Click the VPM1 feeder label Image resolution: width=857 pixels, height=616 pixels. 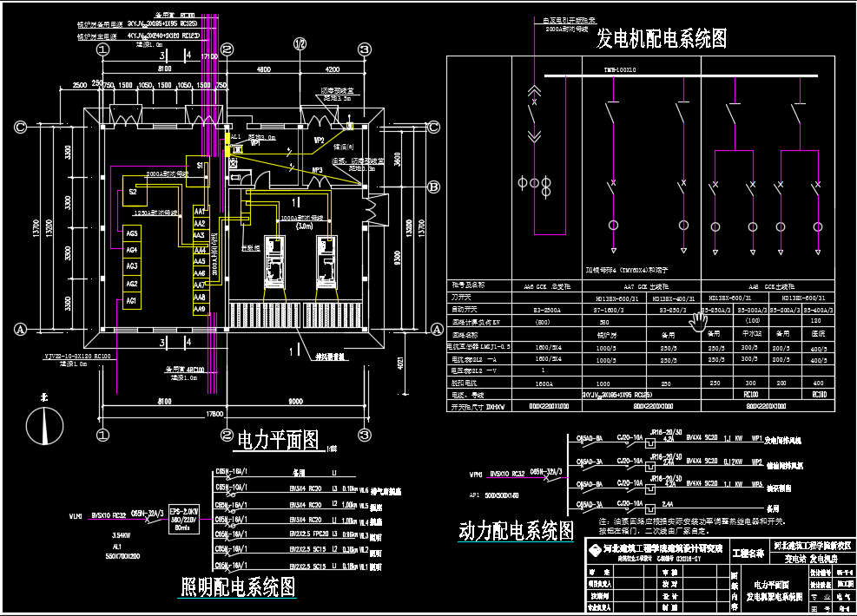click(476, 475)
